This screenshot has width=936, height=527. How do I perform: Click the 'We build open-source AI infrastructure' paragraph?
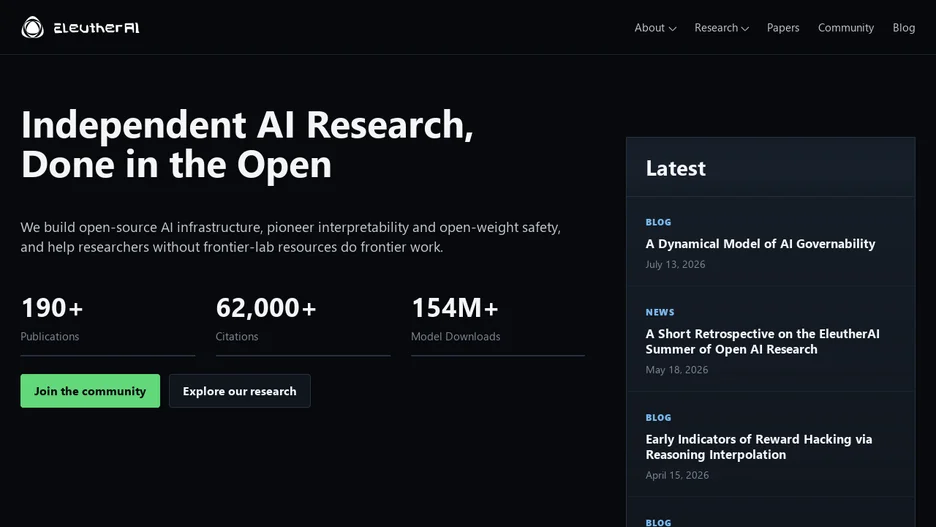pyautogui.click(x=291, y=237)
